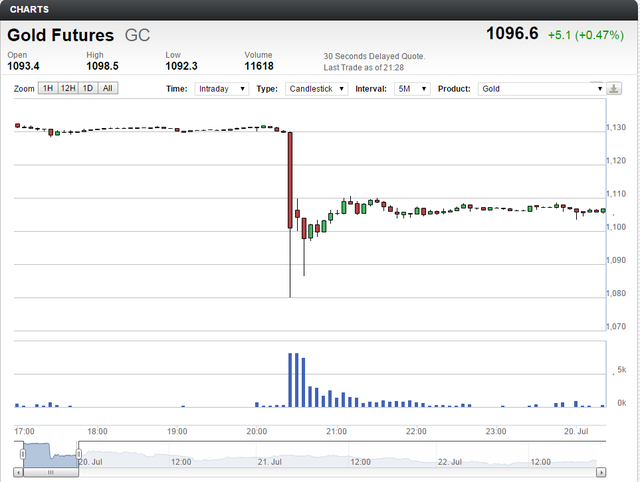Open the Interval dropdown set to 5M

point(412,89)
